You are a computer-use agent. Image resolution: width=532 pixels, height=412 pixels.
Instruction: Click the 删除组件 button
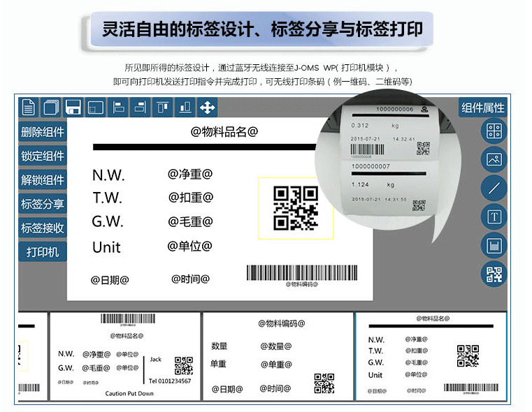click(43, 132)
